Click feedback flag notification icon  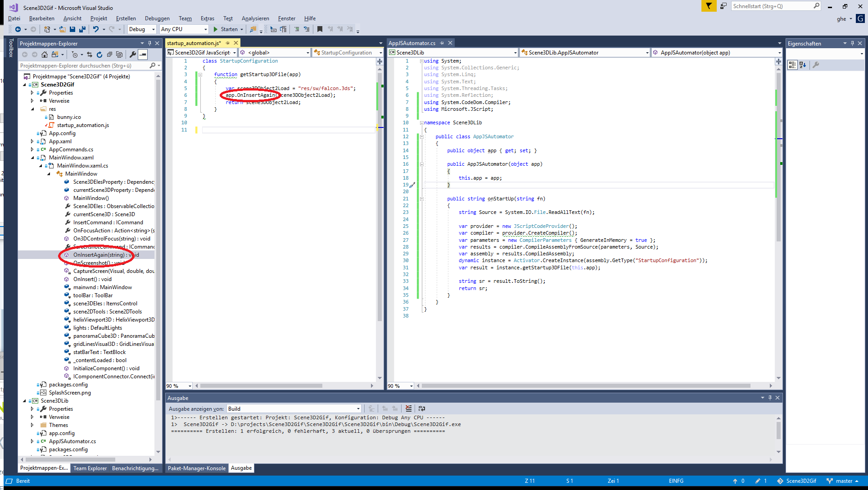(709, 6)
